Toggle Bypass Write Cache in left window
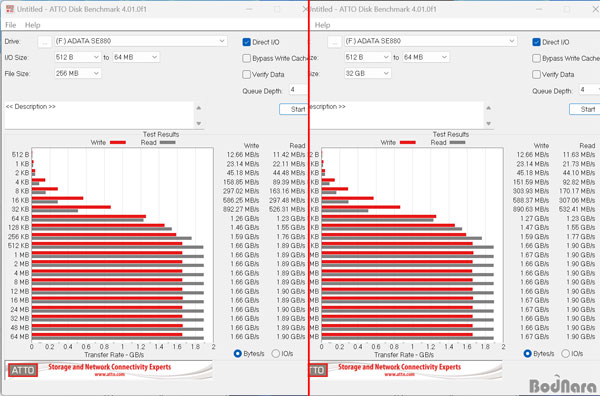This screenshot has height=396, width=600. point(246,58)
